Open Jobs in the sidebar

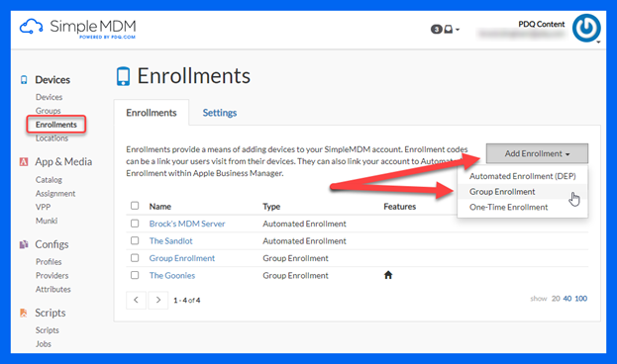point(44,344)
